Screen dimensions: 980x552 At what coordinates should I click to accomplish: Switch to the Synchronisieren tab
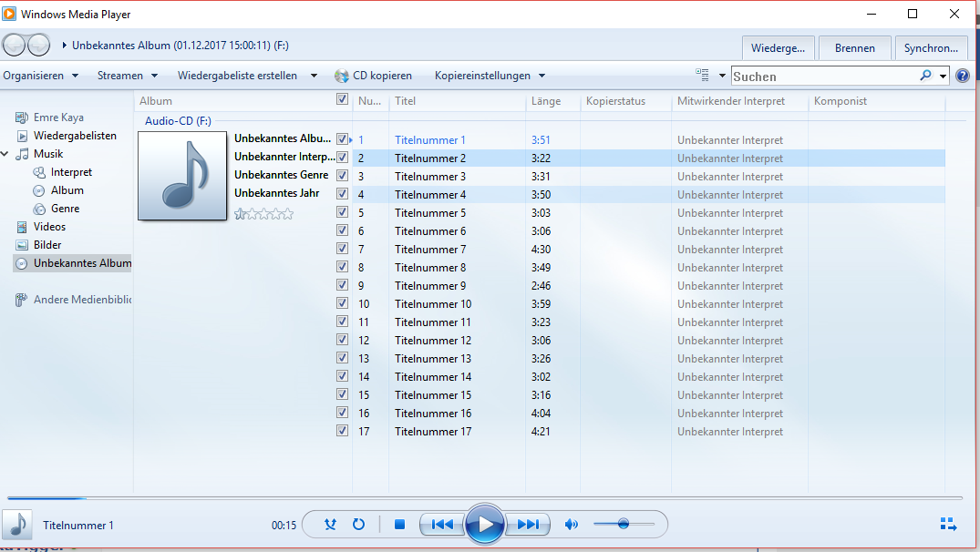click(931, 48)
